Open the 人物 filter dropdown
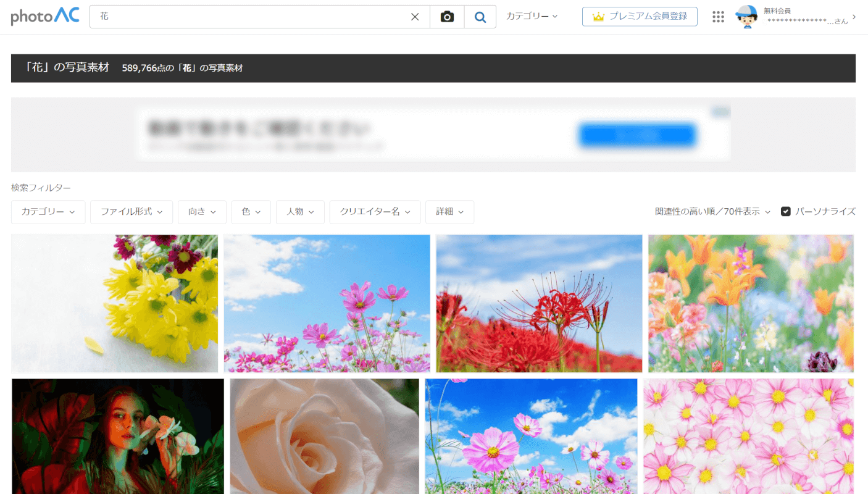 [300, 212]
